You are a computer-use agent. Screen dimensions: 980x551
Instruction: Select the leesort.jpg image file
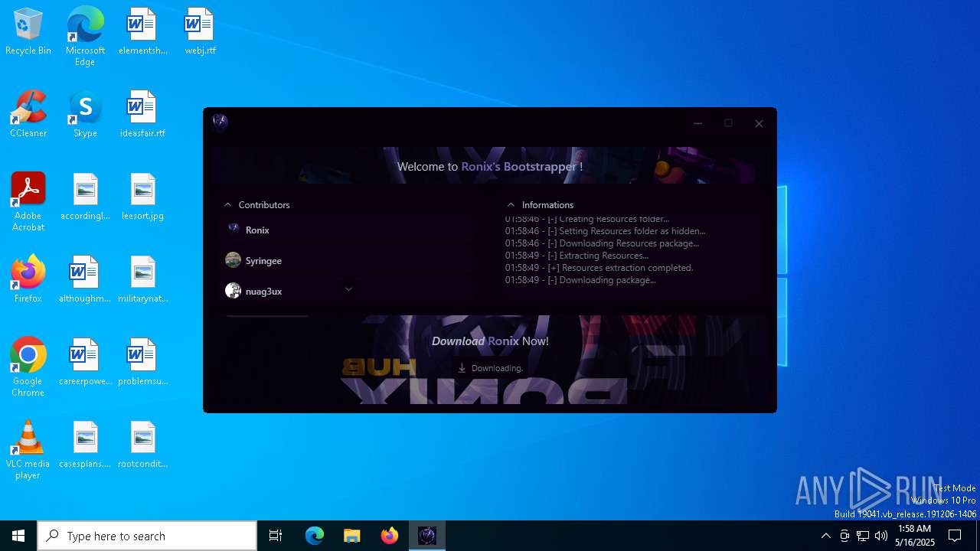142,197
